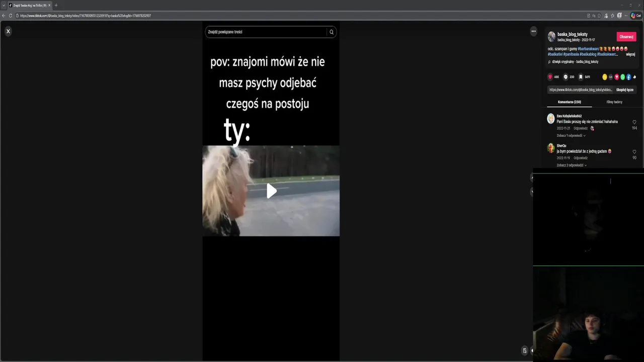Open baska_blog_teksty profile avatar
The height and width of the screenshot is (362, 644).
(x=551, y=37)
